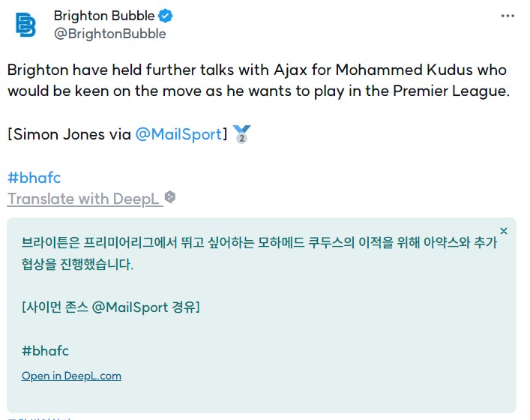The width and height of the screenshot is (530, 420).
Task: Open the @MailSport mention in tweet
Action: tap(179, 134)
